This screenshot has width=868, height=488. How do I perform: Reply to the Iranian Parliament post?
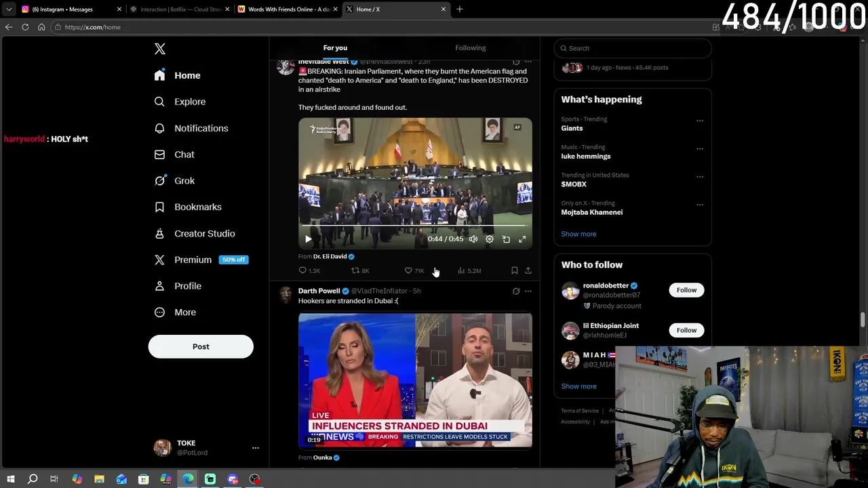coord(309,270)
